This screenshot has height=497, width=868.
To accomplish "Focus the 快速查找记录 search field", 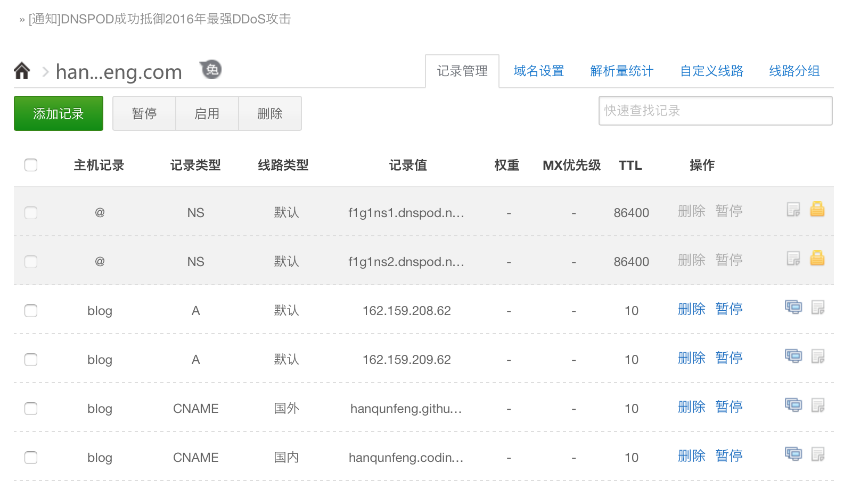I will [x=716, y=111].
